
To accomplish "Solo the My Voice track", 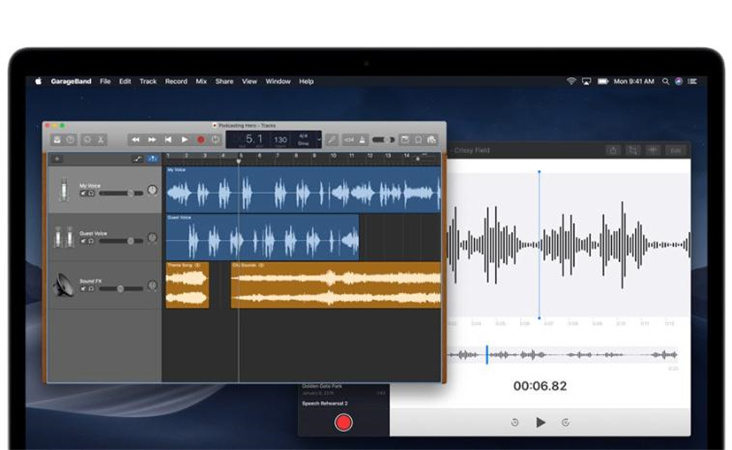I will [91, 193].
